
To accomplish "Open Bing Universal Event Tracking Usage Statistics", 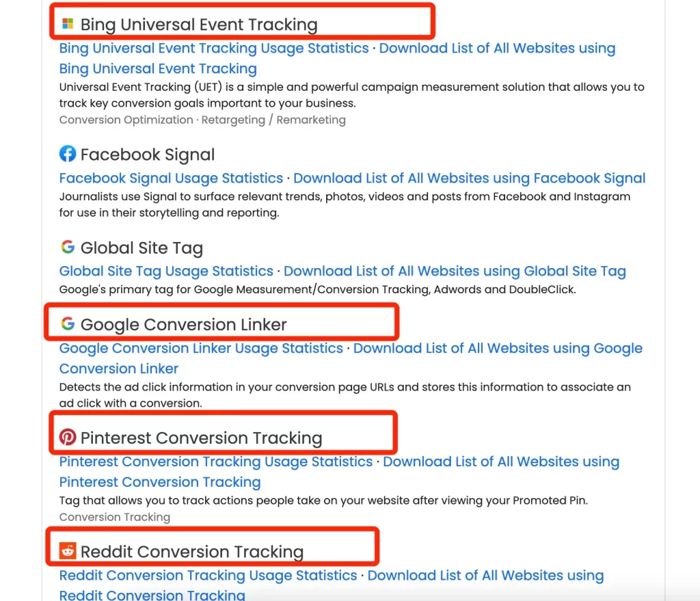I will (214, 49).
